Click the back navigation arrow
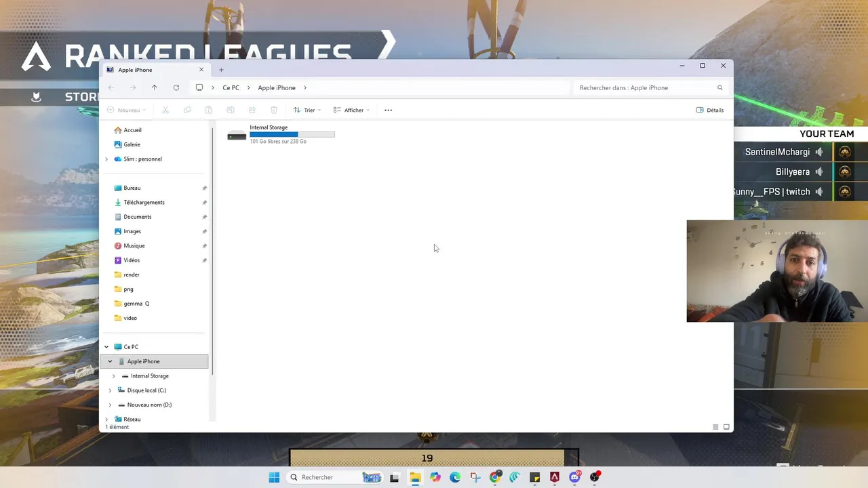This screenshot has height=488, width=868. (111, 87)
